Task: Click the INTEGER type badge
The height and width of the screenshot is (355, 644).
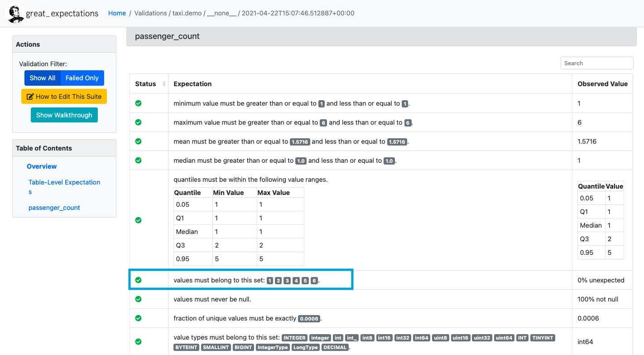Action: click(294, 338)
